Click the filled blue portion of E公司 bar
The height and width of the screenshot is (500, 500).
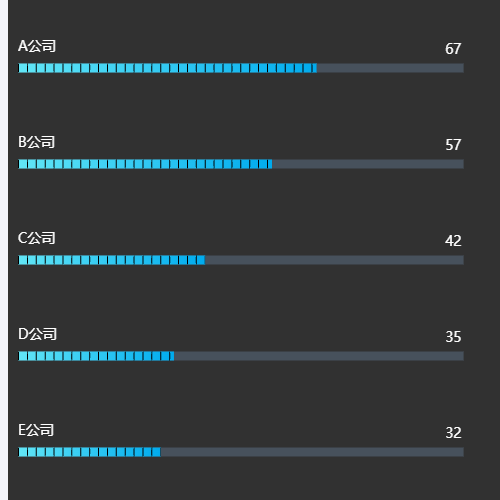coord(89,452)
